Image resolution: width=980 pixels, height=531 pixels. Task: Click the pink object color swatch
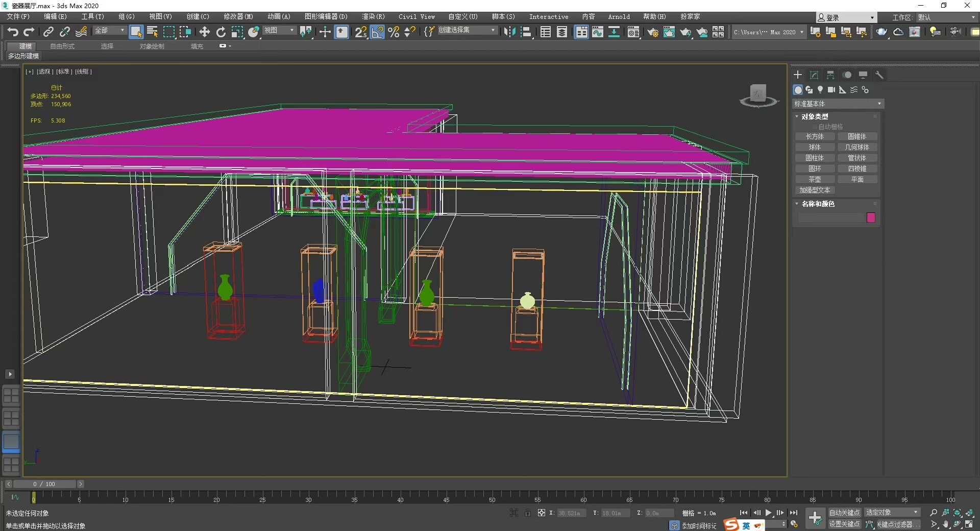871,218
